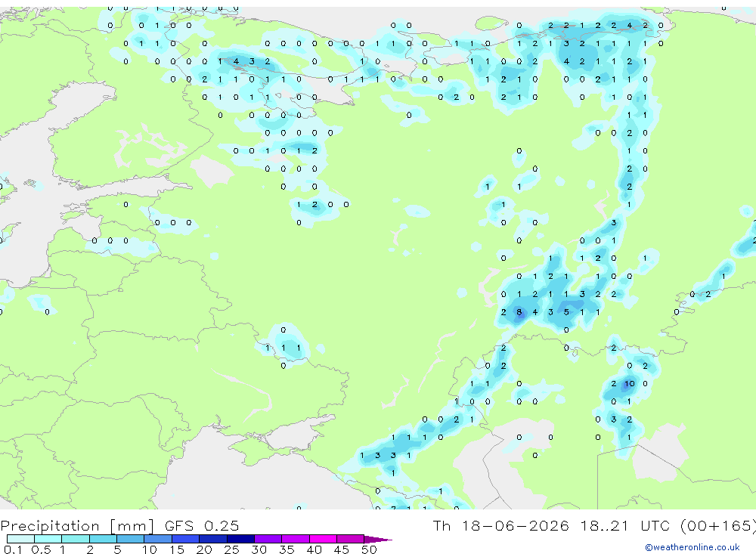This screenshot has width=756, height=554.
Task: Select the legend swatch between 5 and 10
Action: coord(131,539)
